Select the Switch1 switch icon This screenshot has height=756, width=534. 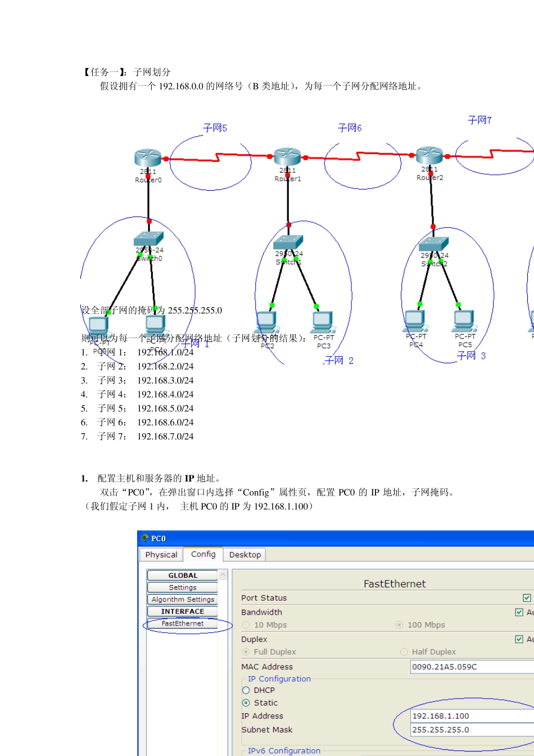(x=288, y=242)
